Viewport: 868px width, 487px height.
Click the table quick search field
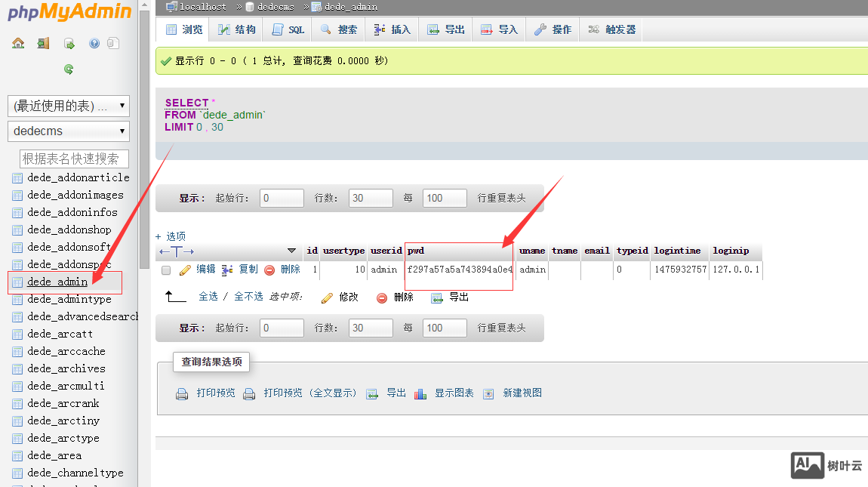point(74,159)
